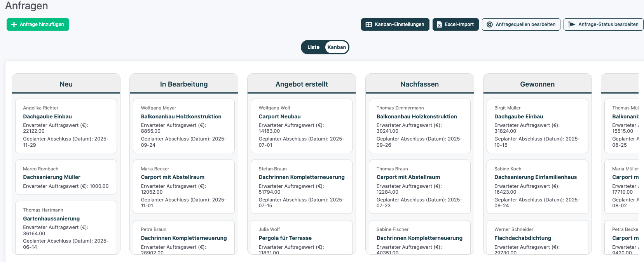This screenshot has width=644, height=262.
Task: Switch view to Liste
Action: pyautogui.click(x=313, y=47)
